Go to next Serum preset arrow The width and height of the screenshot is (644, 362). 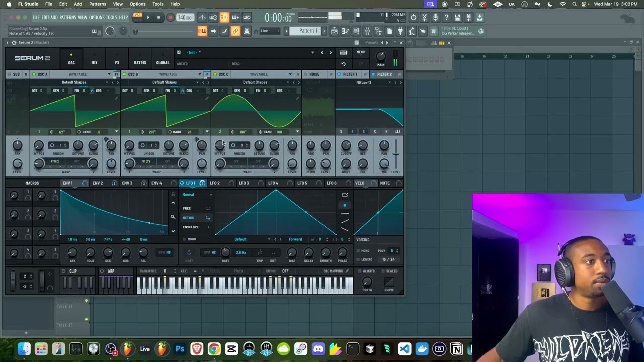pos(330,52)
